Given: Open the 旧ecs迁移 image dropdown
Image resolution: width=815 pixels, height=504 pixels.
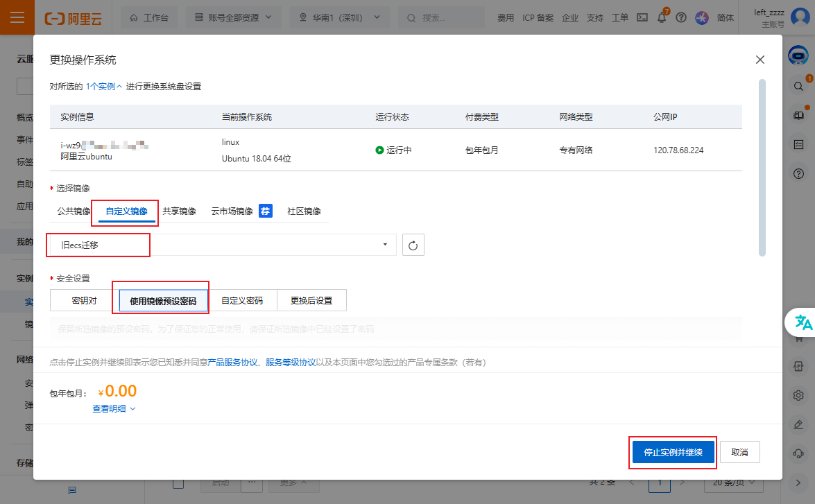Looking at the screenshot, I should pos(98,244).
